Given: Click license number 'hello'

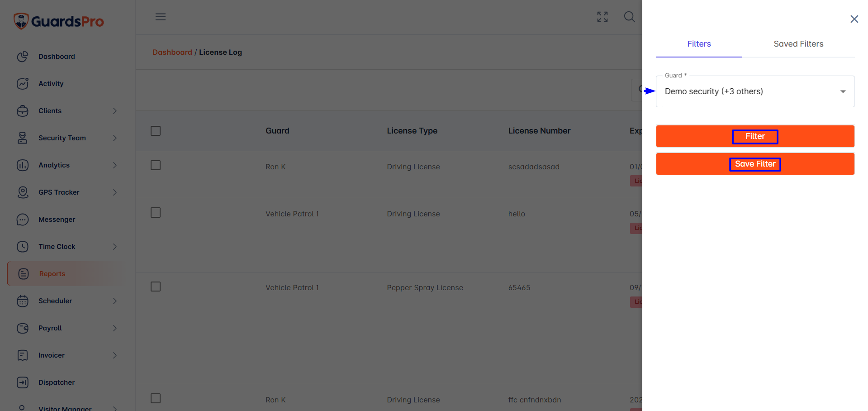Looking at the screenshot, I should pyautogui.click(x=517, y=214).
